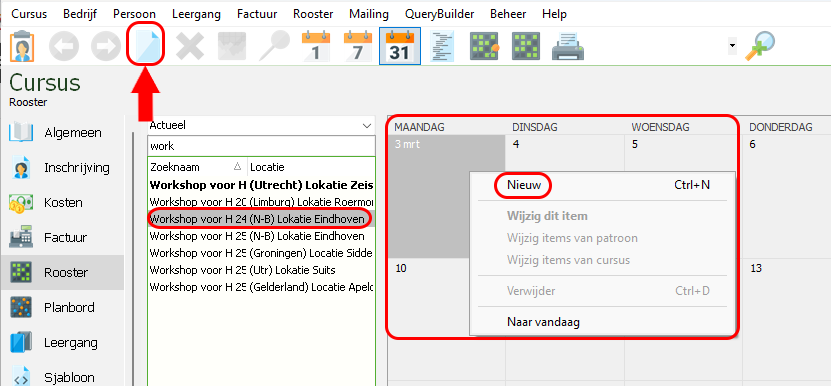
Task: Switch to 1-day calendar view icon
Action: [316, 46]
